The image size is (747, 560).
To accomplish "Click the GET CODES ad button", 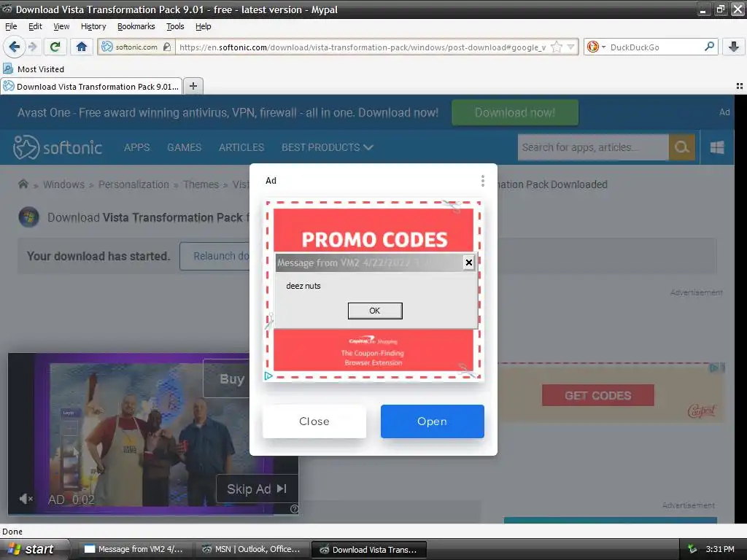I will coord(598,395).
